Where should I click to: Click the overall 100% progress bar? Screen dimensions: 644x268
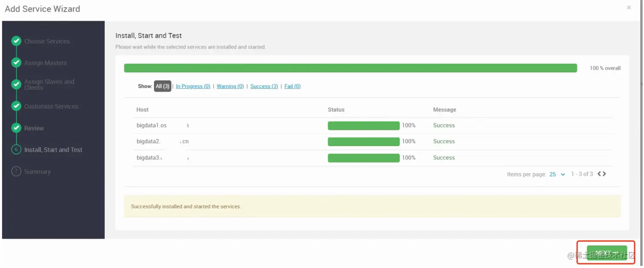click(x=351, y=68)
